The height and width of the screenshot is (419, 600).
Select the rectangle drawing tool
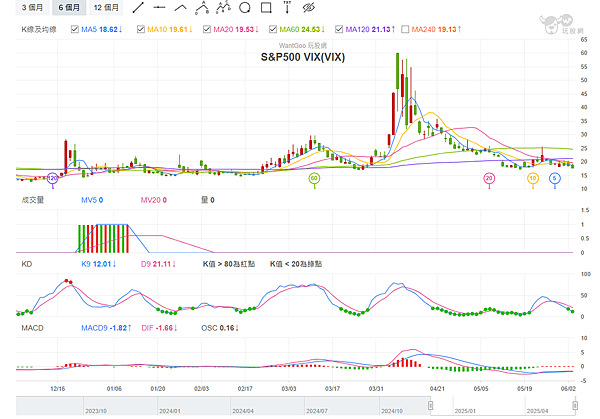[x=266, y=7]
